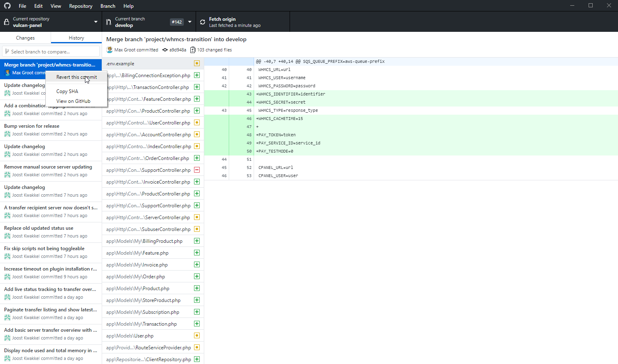
Task: Open the Repository menu
Action: [80, 6]
